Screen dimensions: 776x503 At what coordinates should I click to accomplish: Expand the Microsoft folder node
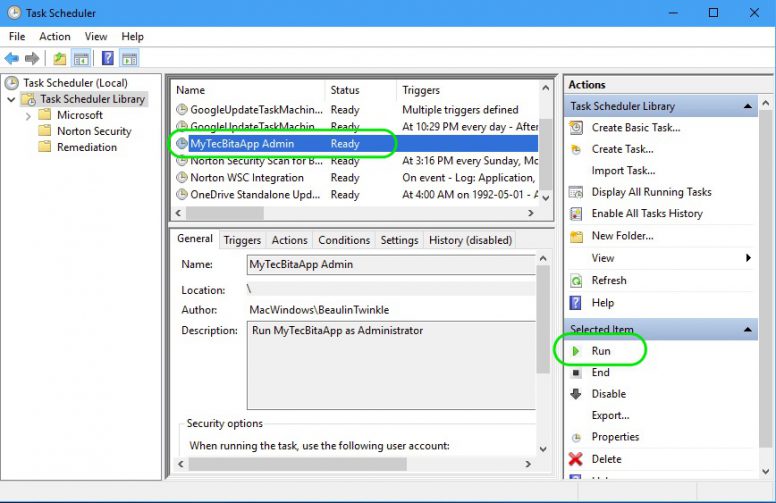pos(28,116)
